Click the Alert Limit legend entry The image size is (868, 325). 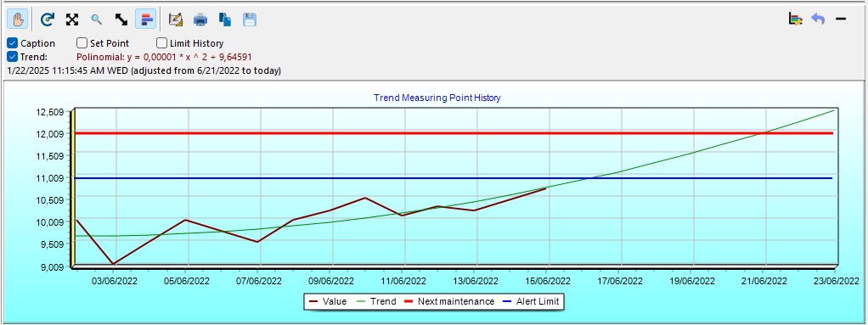pos(530,301)
